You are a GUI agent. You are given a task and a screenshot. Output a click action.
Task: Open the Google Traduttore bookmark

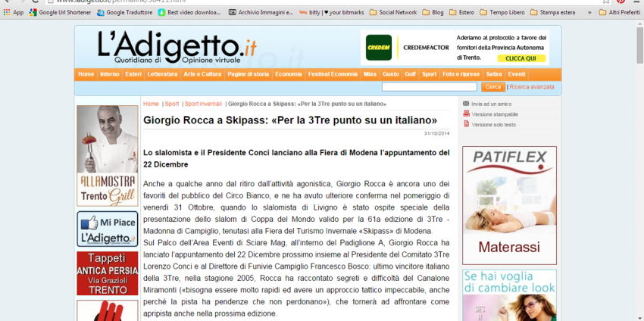[125, 12]
